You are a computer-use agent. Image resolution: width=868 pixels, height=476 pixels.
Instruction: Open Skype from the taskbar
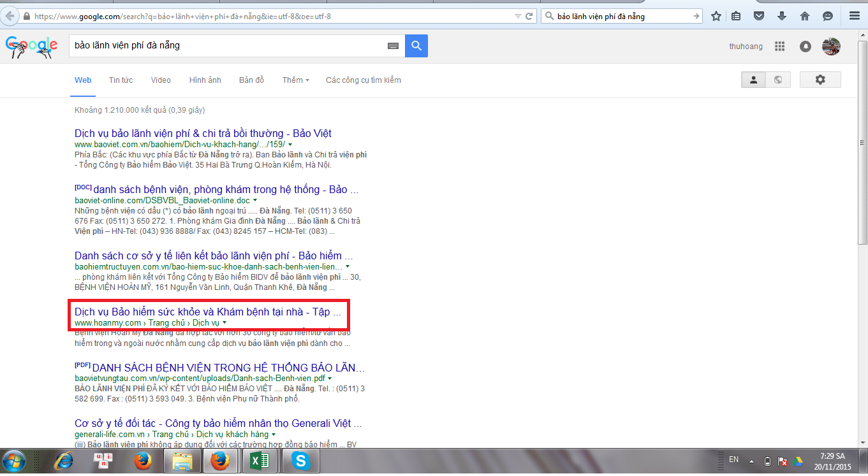[x=299, y=461]
